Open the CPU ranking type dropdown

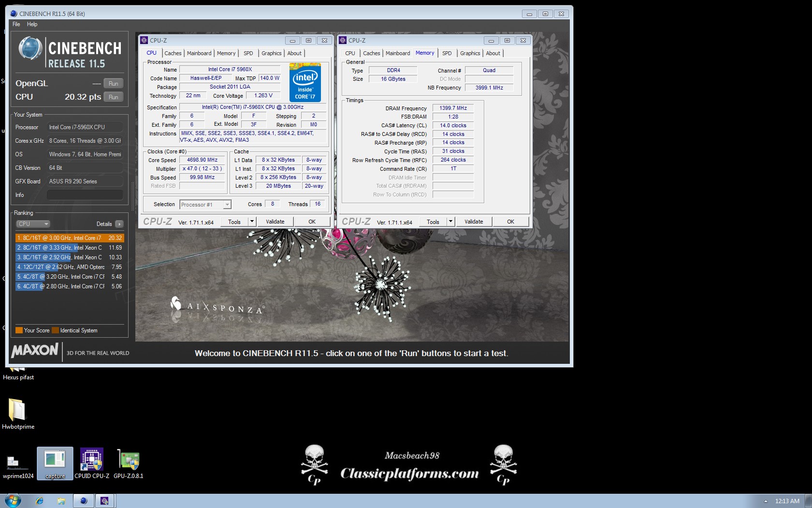[x=33, y=224]
